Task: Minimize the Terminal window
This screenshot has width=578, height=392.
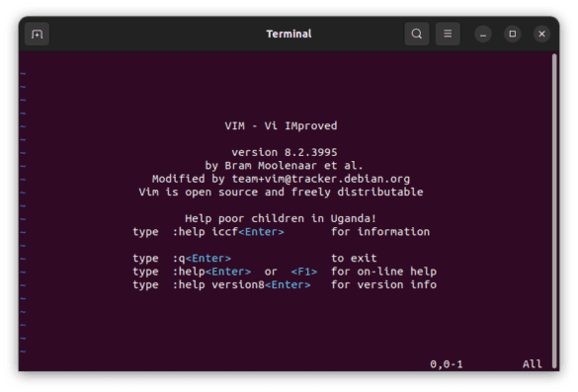Action: click(483, 35)
